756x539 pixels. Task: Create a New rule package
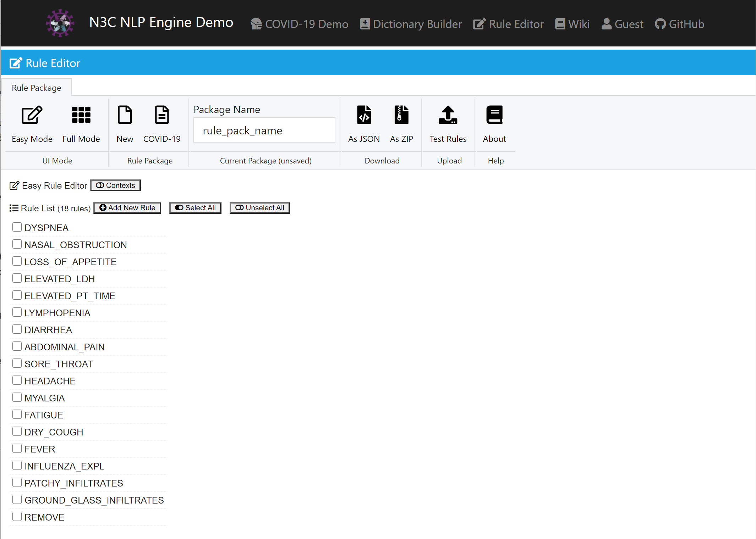[125, 115]
